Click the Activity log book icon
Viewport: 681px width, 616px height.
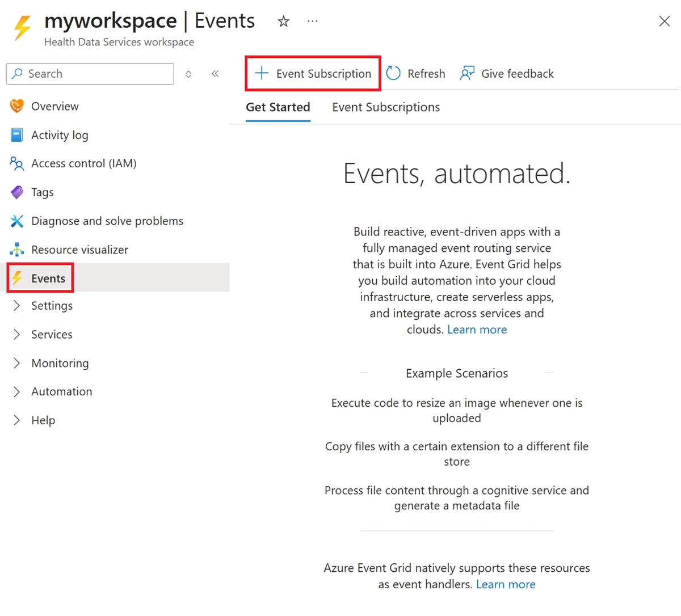[x=17, y=135]
